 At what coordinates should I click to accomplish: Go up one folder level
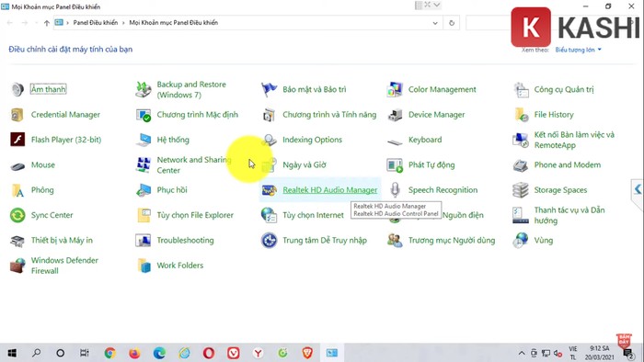pyautogui.click(x=46, y=23)
